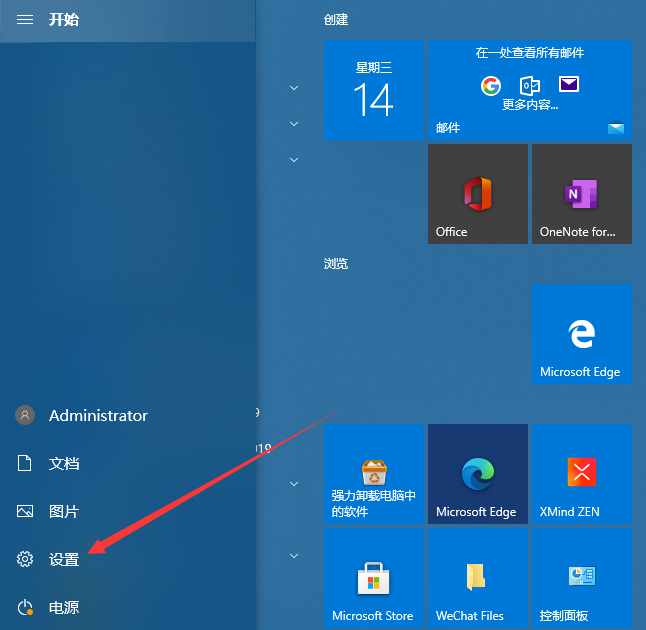Click the hamburger menu icon beside 开始

(25, 20)
